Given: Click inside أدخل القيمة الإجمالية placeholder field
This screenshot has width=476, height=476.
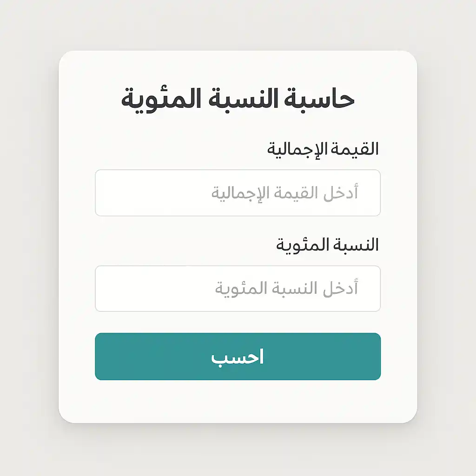Looking at the screenshot, I should 238,193.
